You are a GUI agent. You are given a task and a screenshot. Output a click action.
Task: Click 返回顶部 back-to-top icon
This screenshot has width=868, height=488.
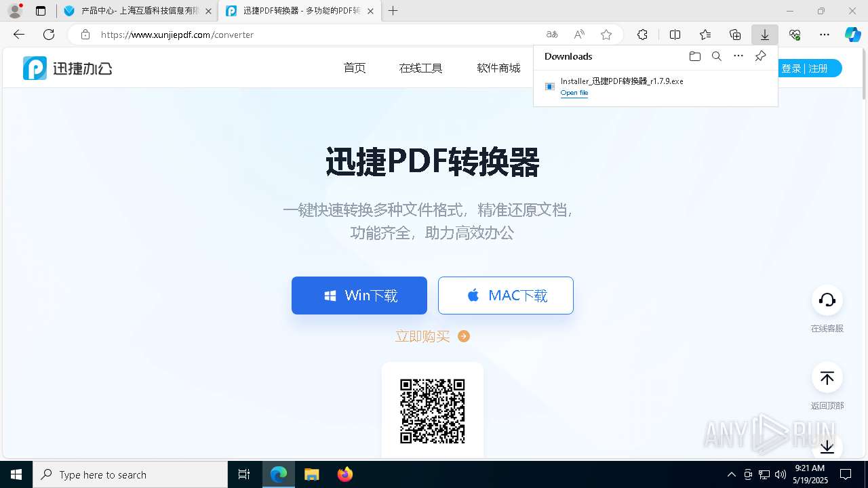pyautogui.click(x=827, y=378)
